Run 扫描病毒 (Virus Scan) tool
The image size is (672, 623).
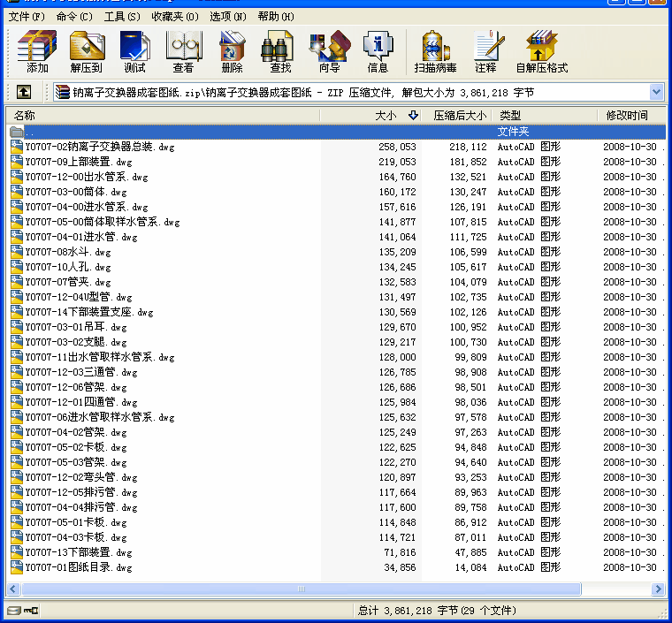coord(435,51)
